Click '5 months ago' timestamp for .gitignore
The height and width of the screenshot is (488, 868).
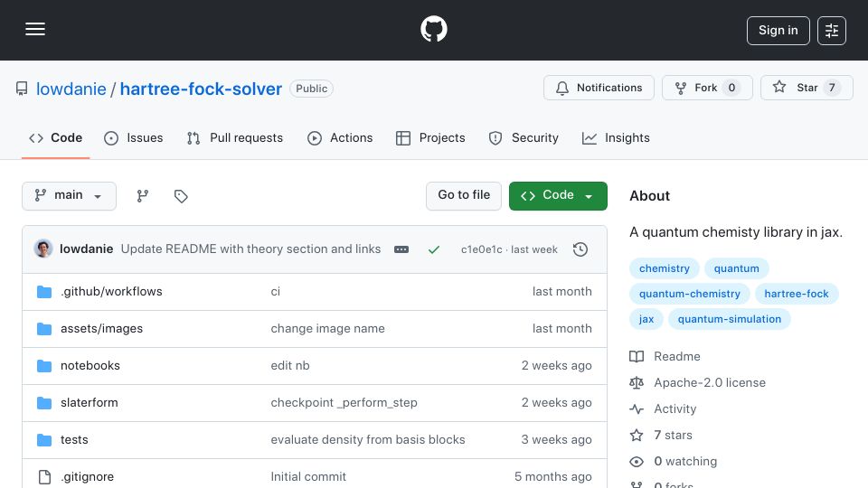coord(552,477)
